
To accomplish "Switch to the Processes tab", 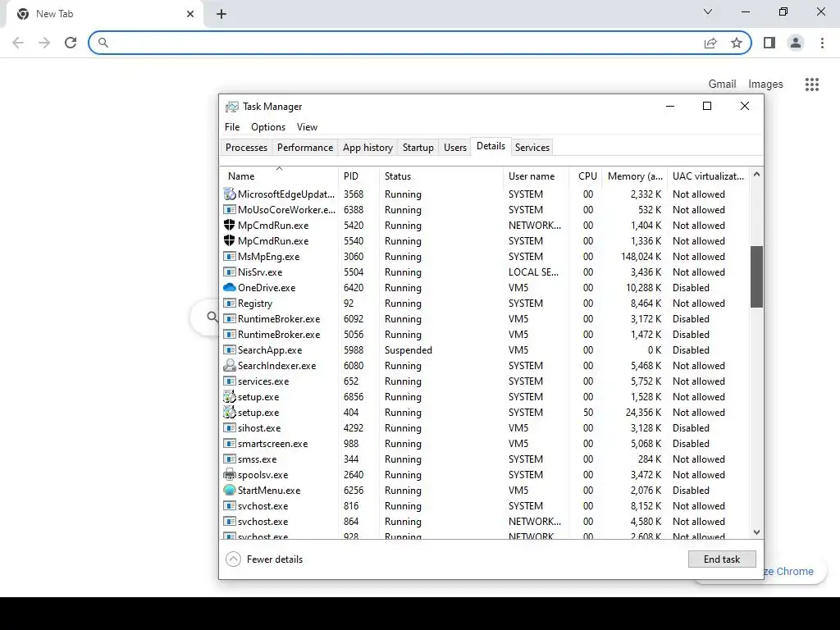I will tap(246, 148).
